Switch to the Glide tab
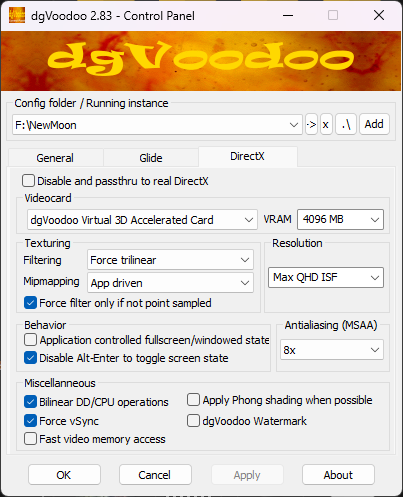 pyautogui.click(x=151, y=158)
